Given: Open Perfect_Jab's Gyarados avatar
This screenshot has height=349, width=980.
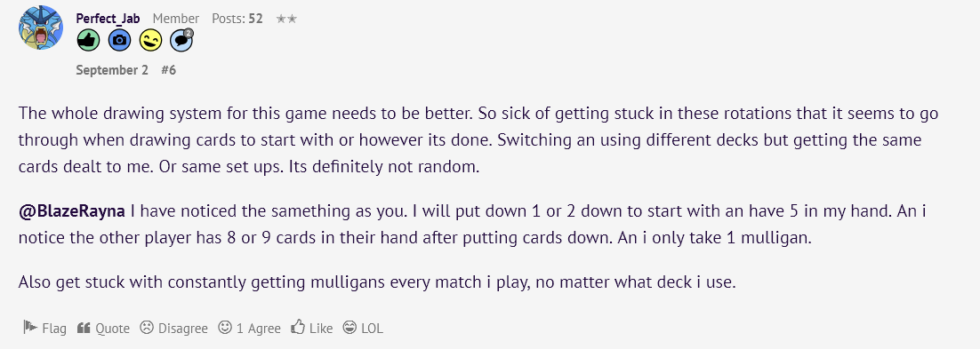Looking at the screenshot, I should (41, 28).
